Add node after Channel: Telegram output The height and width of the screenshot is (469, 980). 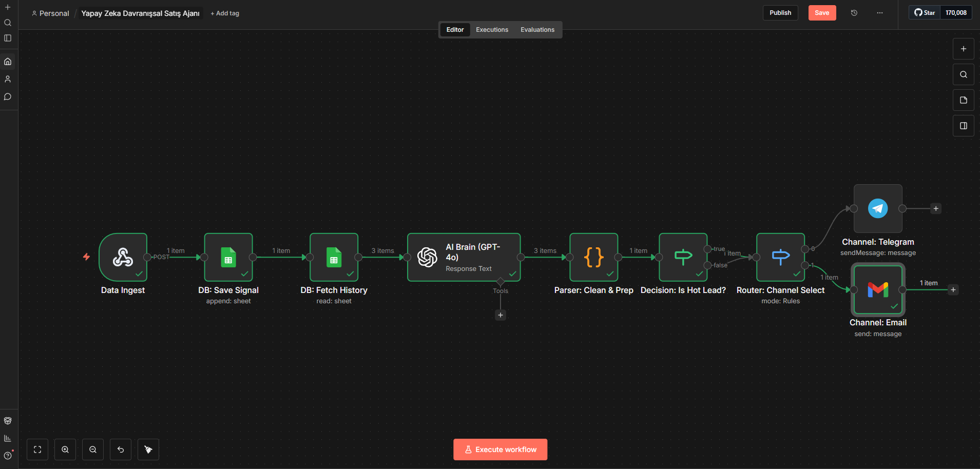936,208
